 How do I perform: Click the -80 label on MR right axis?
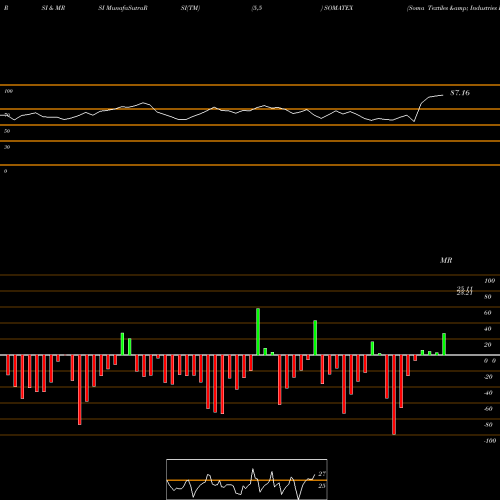(x=488, y=425)
